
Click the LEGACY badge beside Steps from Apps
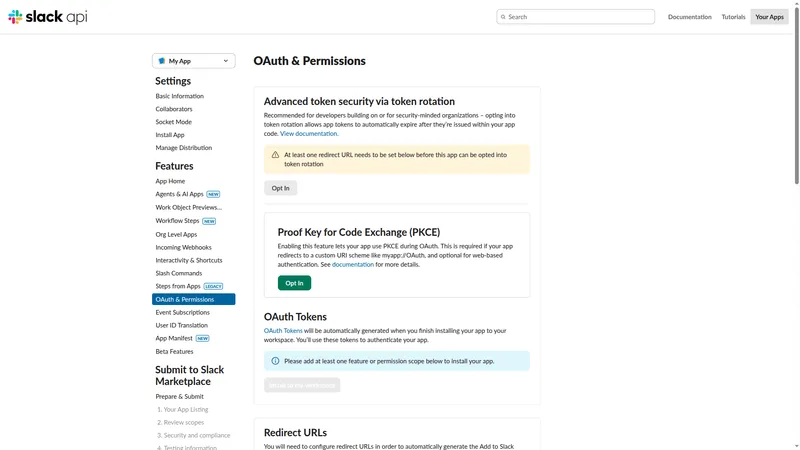point(213,286)
